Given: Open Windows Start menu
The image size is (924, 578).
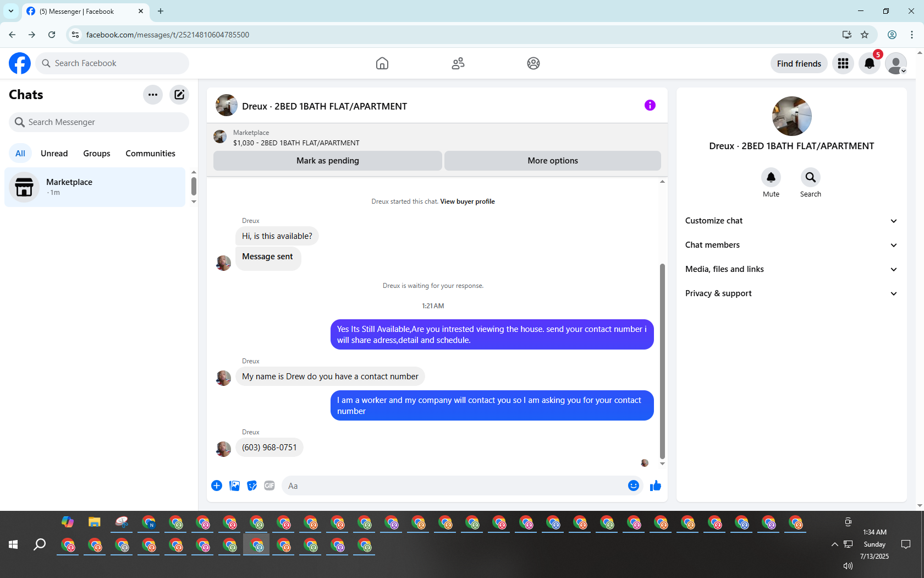Looking at the screenshot, I should [13, 544].
